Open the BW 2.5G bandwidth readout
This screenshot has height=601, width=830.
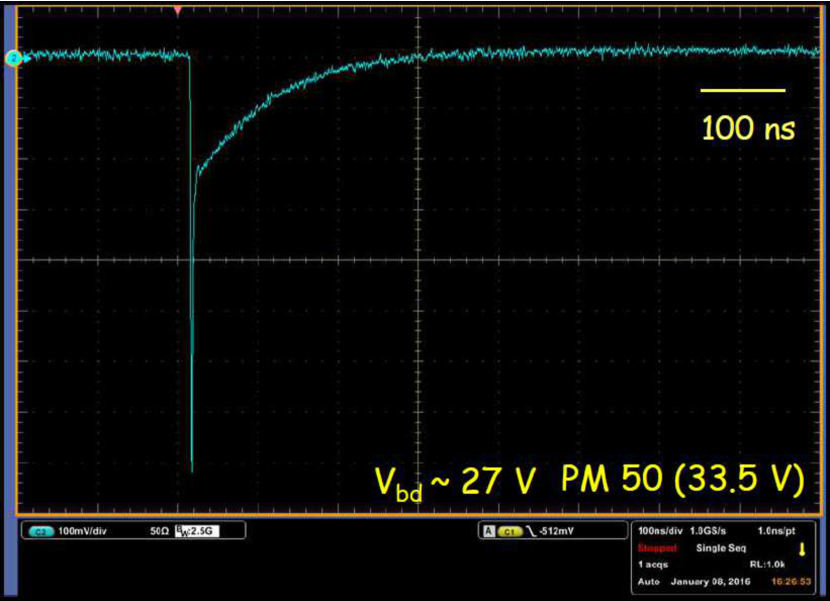[x=197, y=531]
